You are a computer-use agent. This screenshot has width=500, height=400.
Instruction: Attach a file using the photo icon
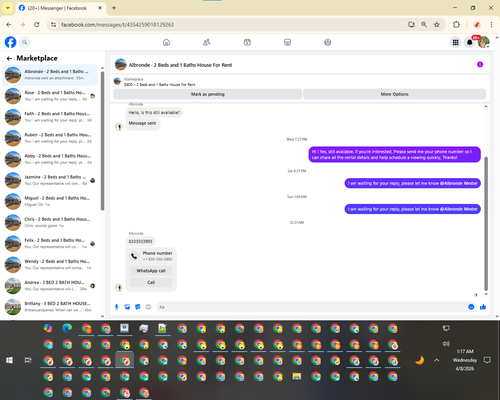pyautogui.click(x=127, y=307)
